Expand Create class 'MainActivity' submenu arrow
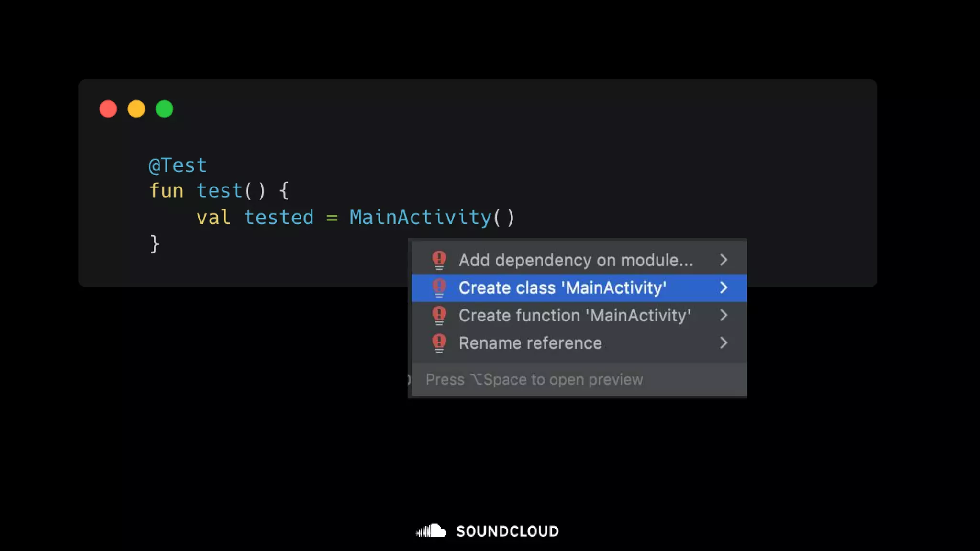 [724, 287]
